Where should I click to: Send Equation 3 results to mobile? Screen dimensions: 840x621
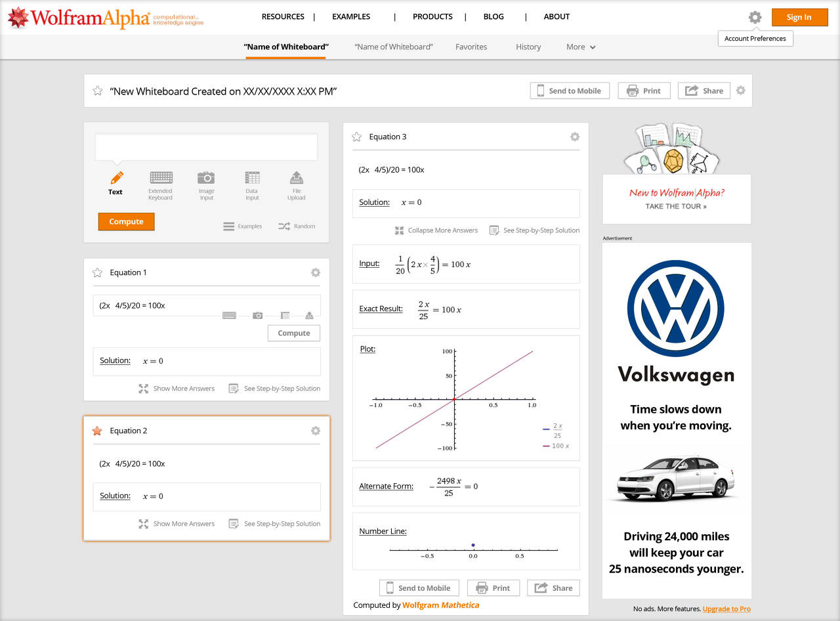(419, 588)
